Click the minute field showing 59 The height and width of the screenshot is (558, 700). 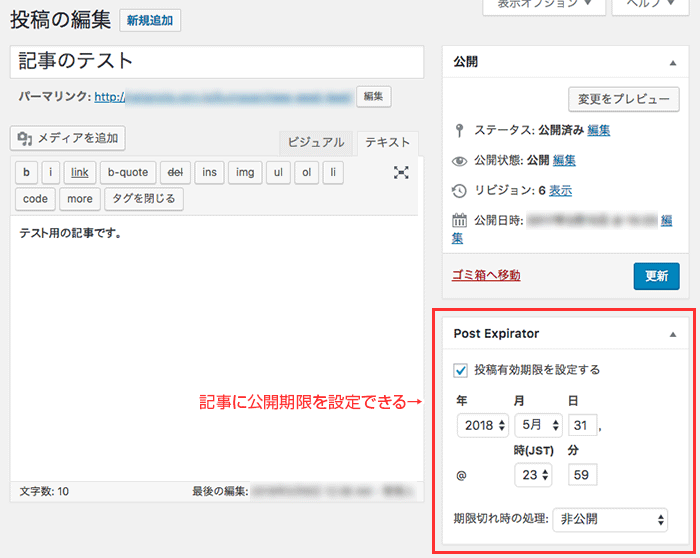click(x=583, y=475)
